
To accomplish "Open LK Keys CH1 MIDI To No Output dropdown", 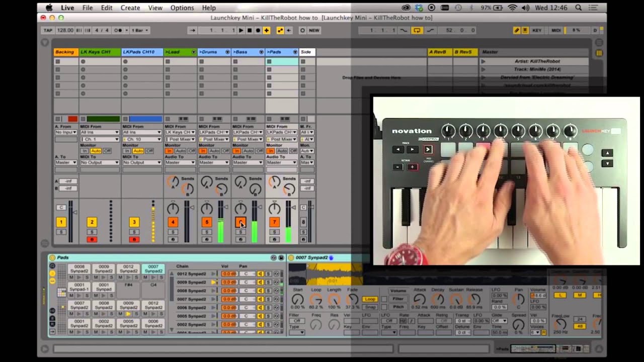I will click(100, 162).
